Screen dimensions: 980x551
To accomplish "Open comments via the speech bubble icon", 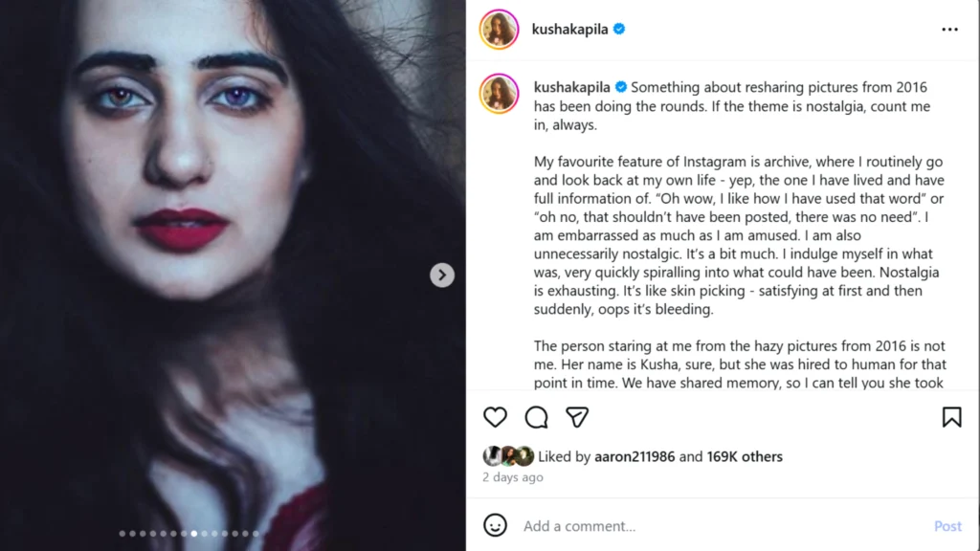I will click(536, 417).
